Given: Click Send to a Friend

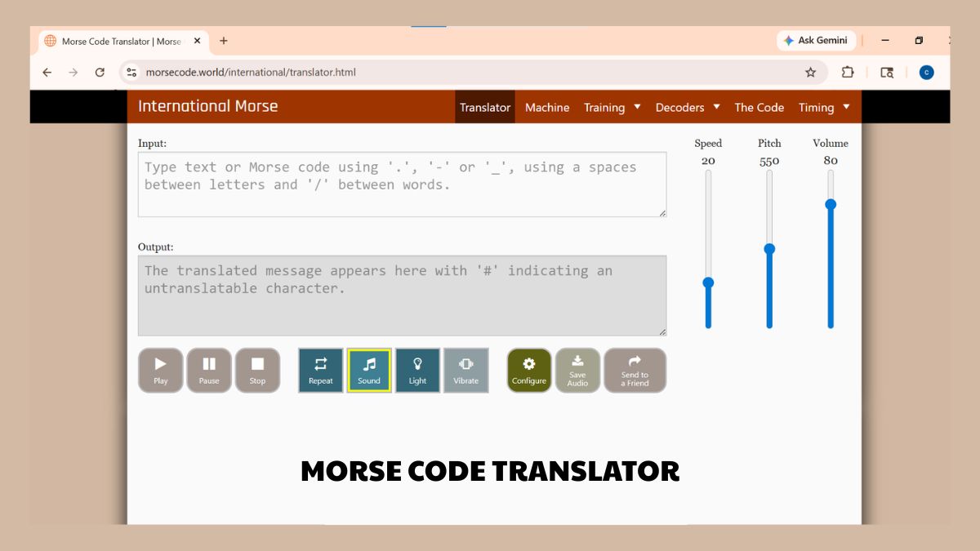Looking at the screenshot, I should coord(635,371).
